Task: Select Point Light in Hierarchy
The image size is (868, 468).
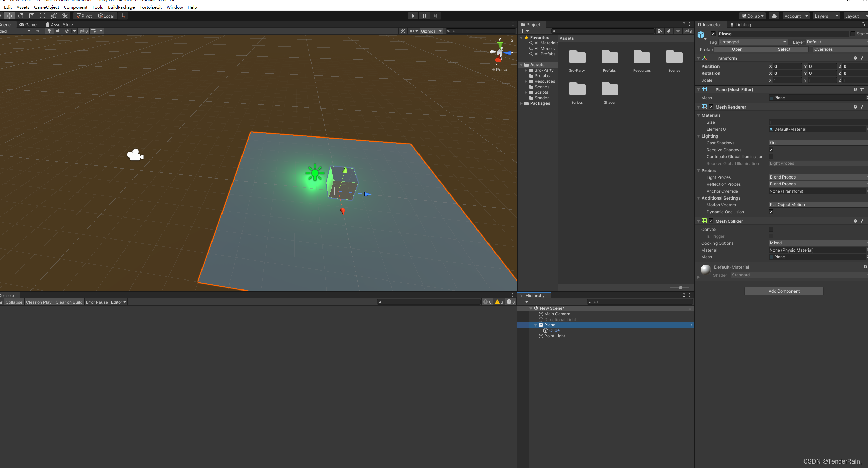Action: [x=554, y=336]
